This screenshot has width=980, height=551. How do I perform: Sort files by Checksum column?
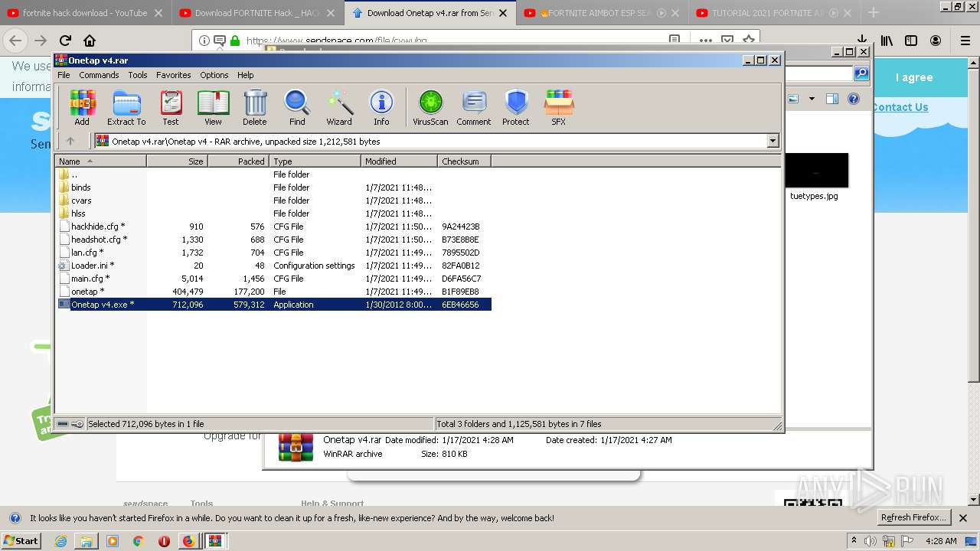click(x=464, y=161)
